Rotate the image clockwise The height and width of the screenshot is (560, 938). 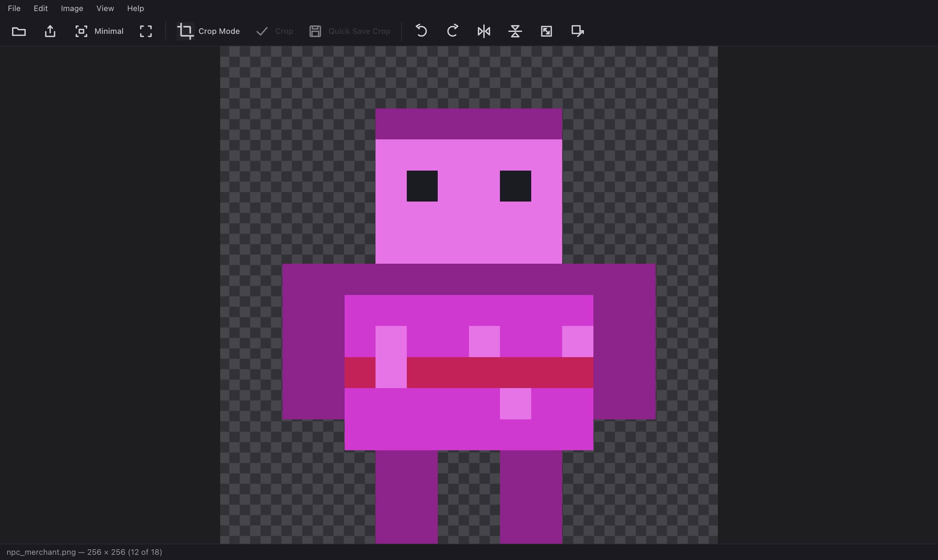click(x=452, y=31)
